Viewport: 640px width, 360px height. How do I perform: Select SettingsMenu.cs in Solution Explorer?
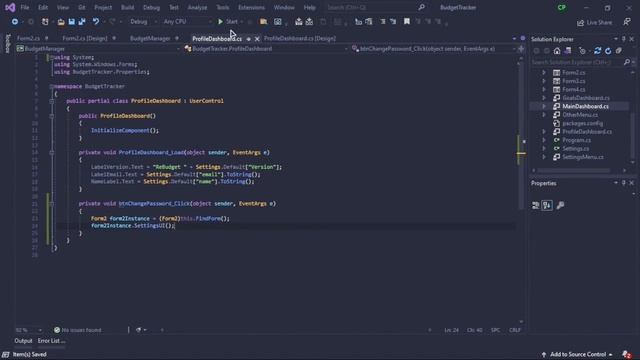click(583, 157)
